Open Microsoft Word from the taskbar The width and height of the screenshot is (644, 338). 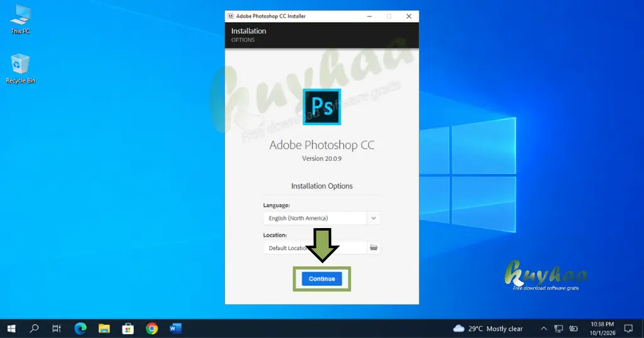click(175, 329)
